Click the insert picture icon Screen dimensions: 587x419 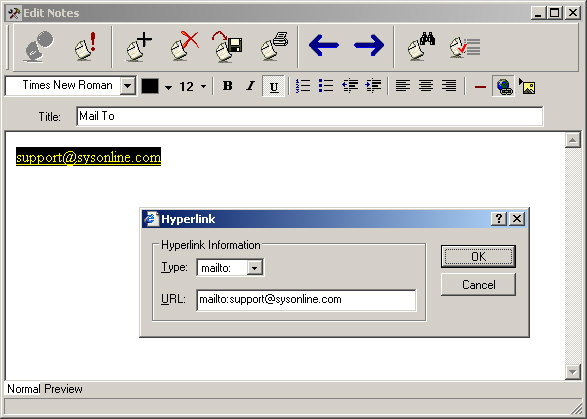point(527,86)
